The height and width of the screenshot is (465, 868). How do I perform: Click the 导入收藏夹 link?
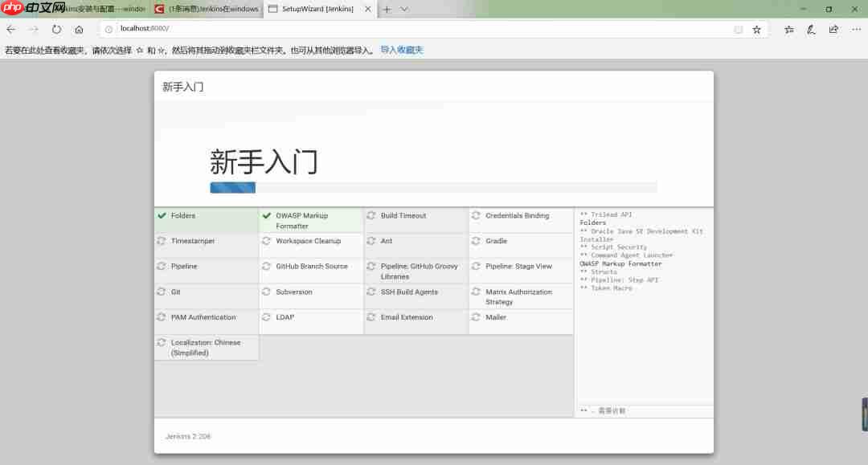400,49
